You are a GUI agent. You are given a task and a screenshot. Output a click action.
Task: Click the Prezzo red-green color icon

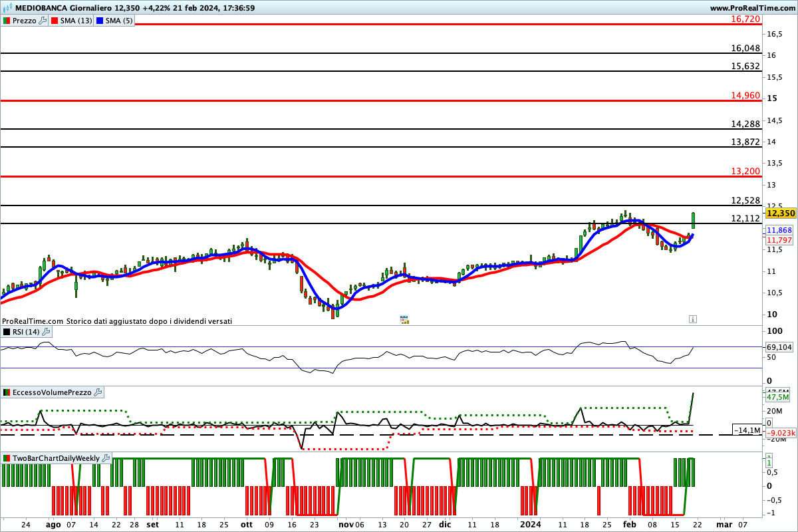coord(6,21)
